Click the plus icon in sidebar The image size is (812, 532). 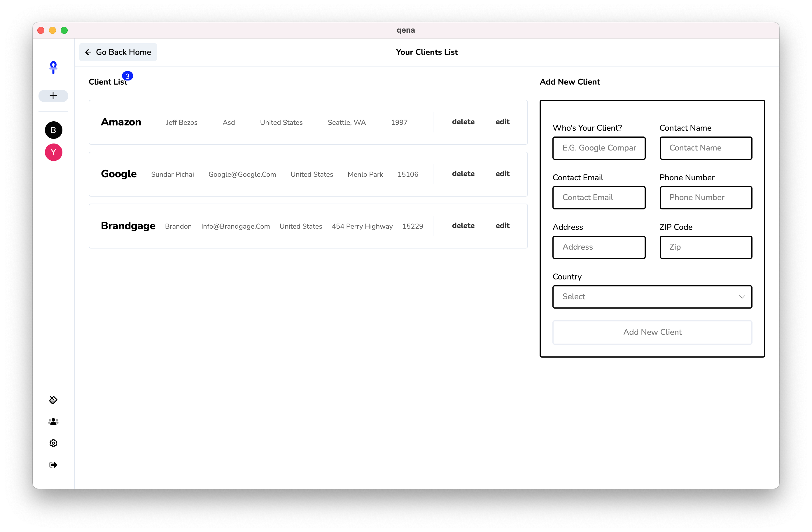tap(53, 96)
